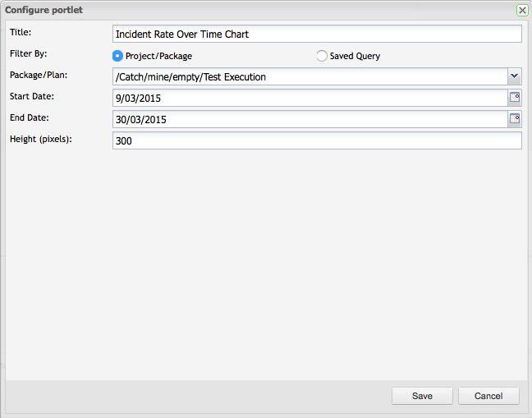
Task: Focus the End Date text field
Action: click(x=309, y=120)
